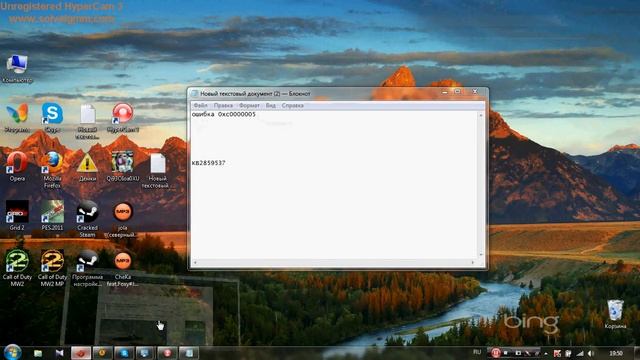
Task: Open the Формат menu in Notepad
Action: tap(249, 106)
